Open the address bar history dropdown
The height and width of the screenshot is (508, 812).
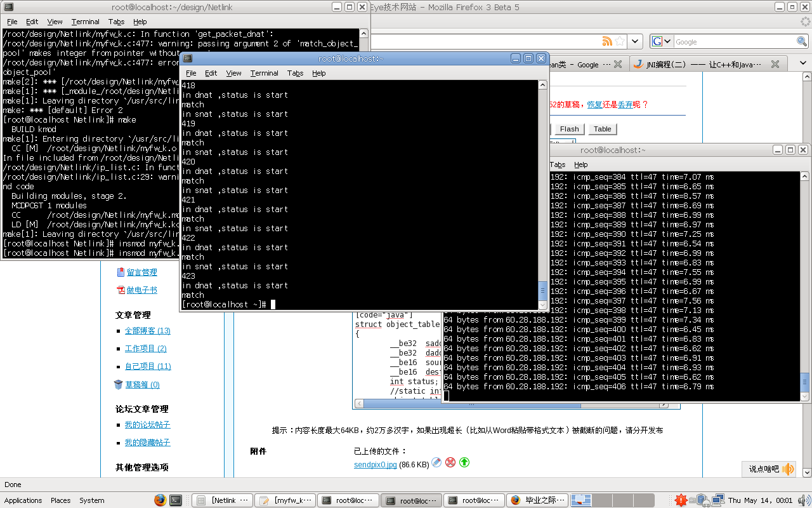point(636,41)
